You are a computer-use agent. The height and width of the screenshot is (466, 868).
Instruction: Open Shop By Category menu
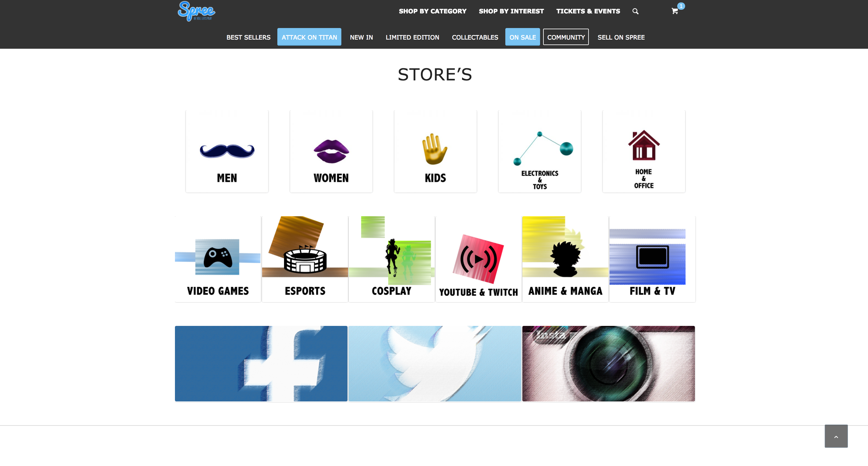tap(433, 12)
